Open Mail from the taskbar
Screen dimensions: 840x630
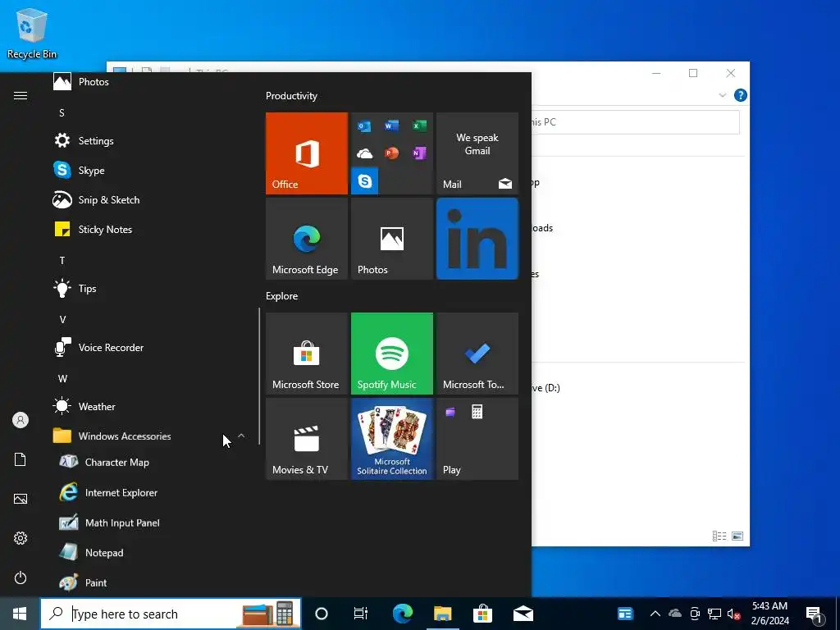pyautogui.click(x=523, y=614)
